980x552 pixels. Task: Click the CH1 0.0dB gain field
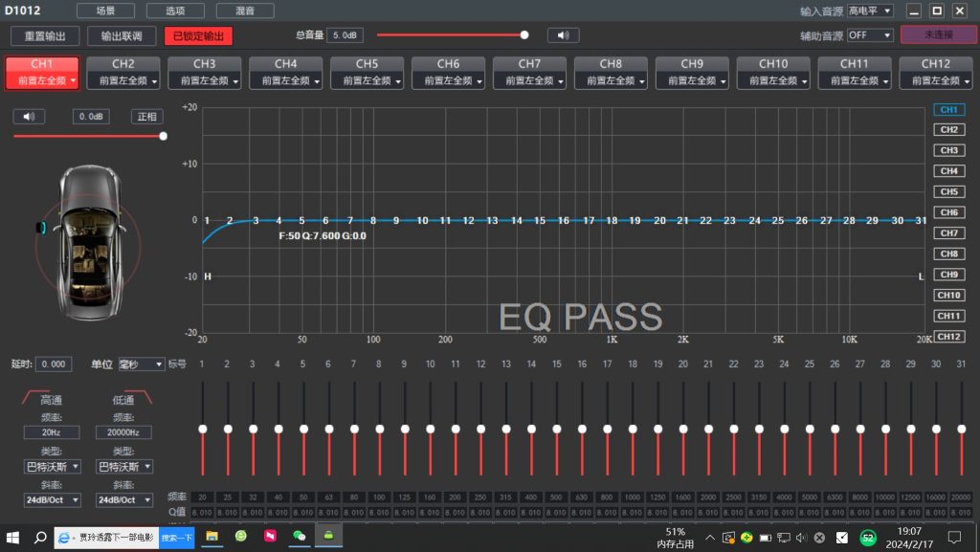(x=91, y=117)
